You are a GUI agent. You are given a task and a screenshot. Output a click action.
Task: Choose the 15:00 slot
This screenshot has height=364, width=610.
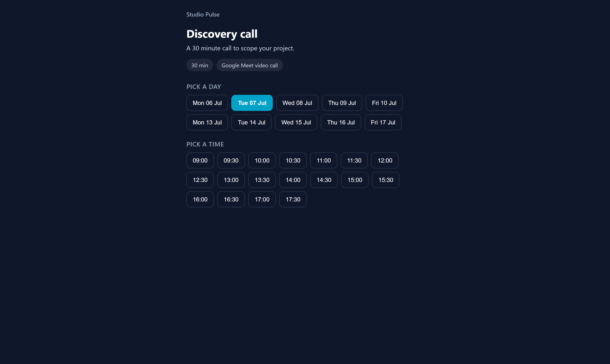tap(355, 180)
